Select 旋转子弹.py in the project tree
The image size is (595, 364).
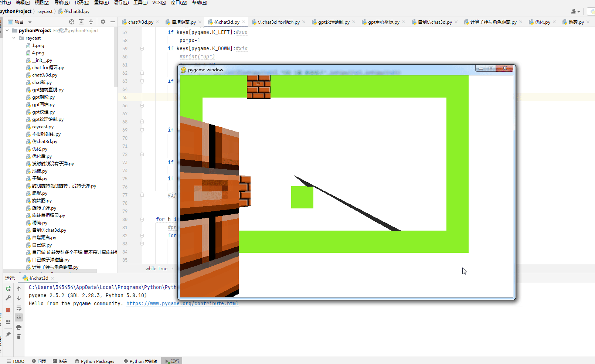(44, 208)
